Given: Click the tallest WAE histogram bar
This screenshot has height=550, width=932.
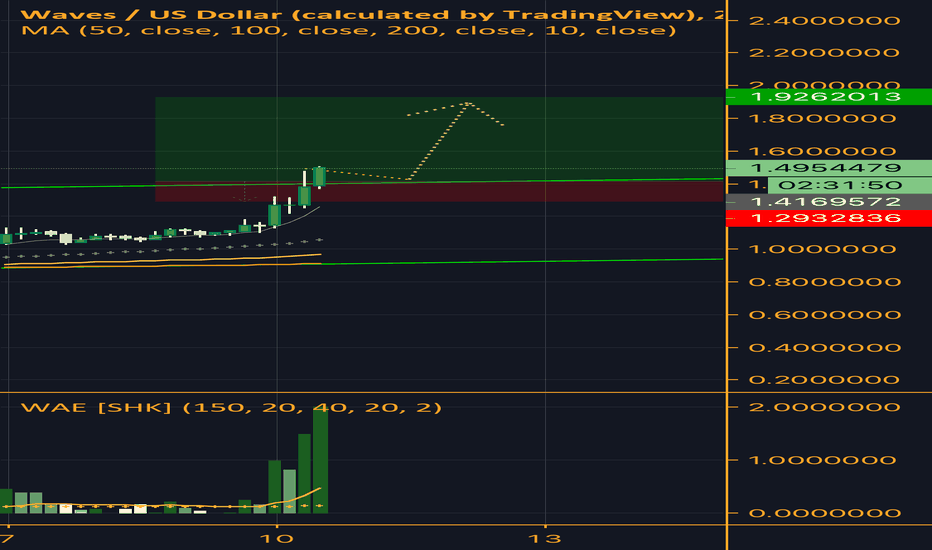Looking at the screenshot, I should pos(320,460).
